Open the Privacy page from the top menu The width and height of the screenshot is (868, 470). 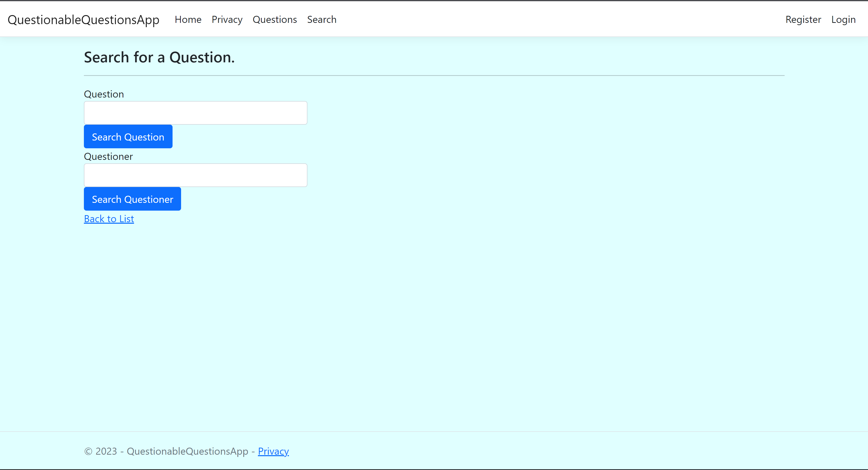pyautogui.click(x=227, y=19)
